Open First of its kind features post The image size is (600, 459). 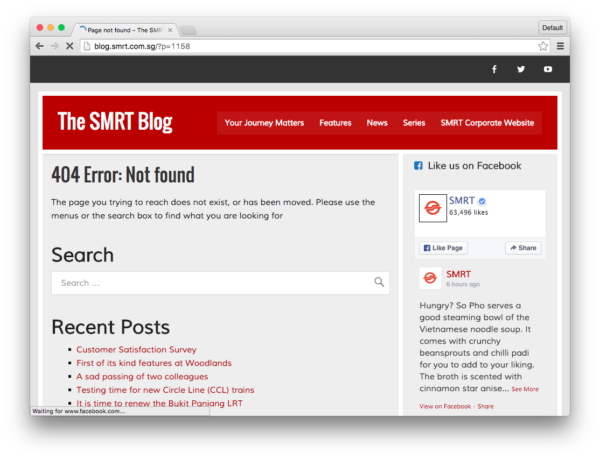pyautogui.click(x=154, y=363)
